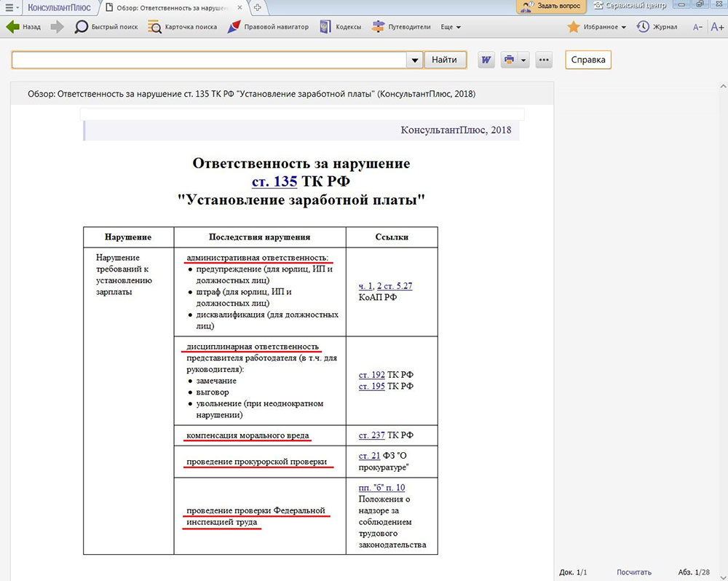Increase font size with A+
Screen dimensions: 728x581
717,27
